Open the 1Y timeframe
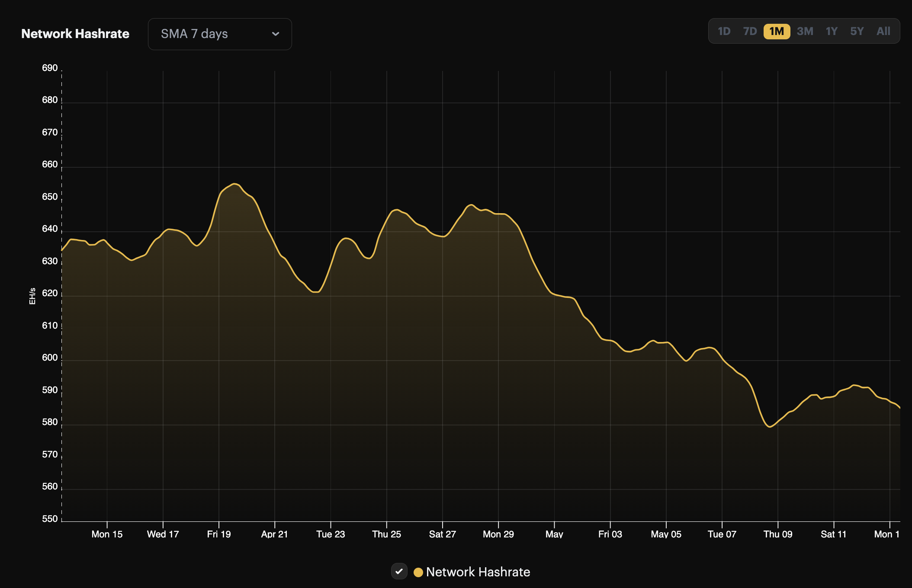The image size is (912, 588). click(x=831, y=31)
